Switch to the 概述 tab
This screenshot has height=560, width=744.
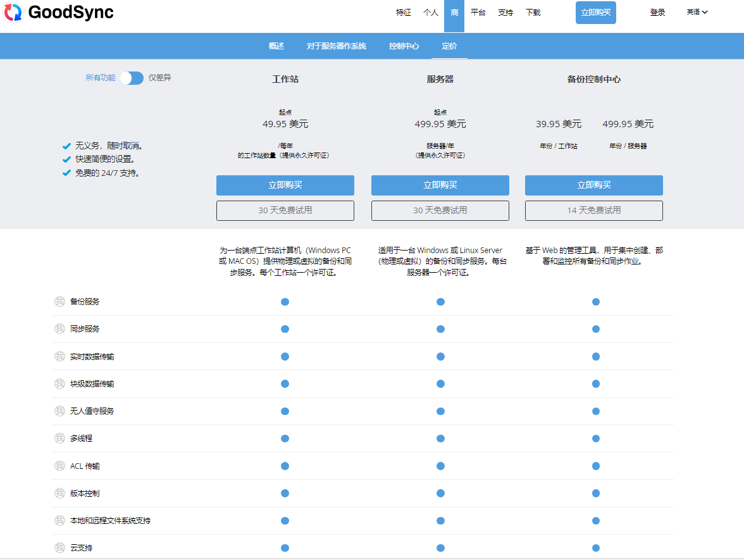(x=276, y=46)
